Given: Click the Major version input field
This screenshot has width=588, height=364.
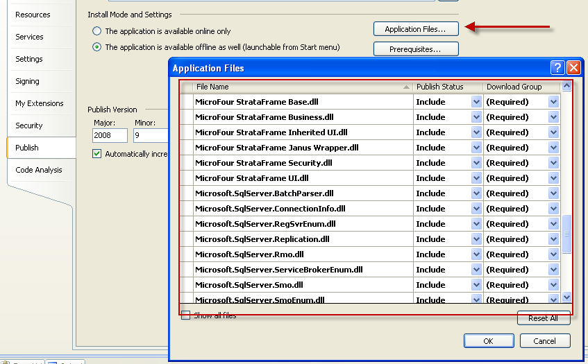Looking at the screenshot, I should (x=110, y=136).
